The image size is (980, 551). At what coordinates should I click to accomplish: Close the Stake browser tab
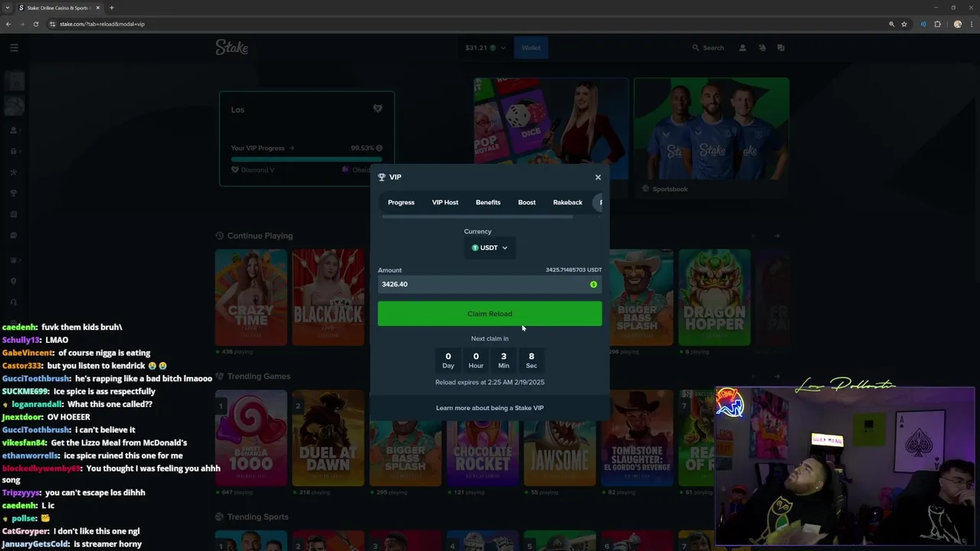(98, 8)
